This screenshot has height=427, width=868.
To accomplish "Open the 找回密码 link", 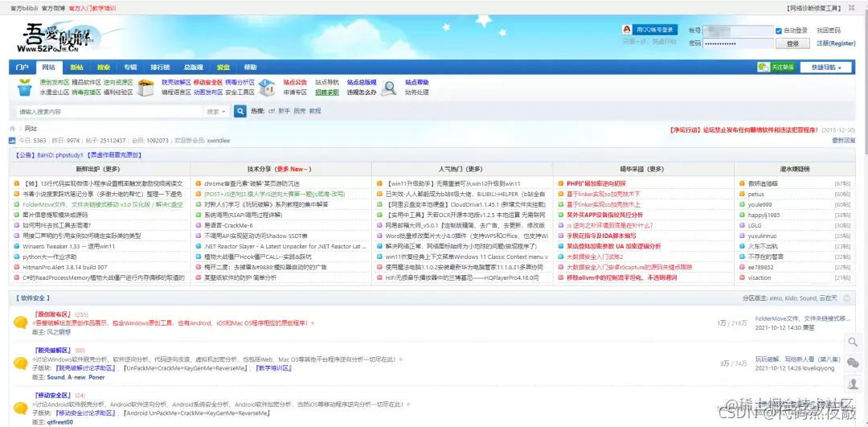I will (828, 31).
